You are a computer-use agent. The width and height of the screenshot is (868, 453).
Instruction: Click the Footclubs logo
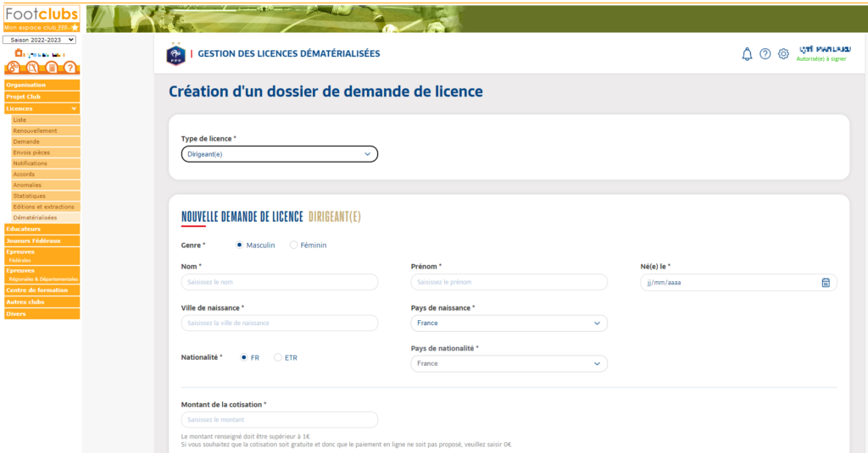42,19
